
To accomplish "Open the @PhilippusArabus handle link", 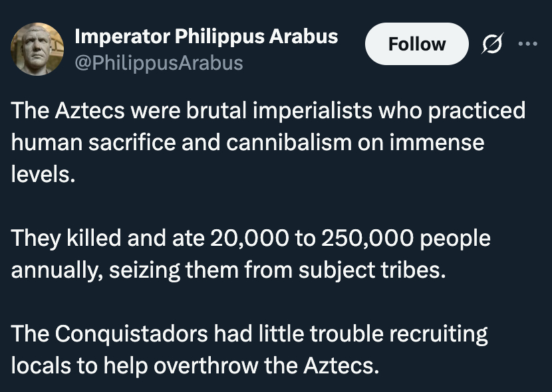I will pyautogui.click(x=159, y=63).
